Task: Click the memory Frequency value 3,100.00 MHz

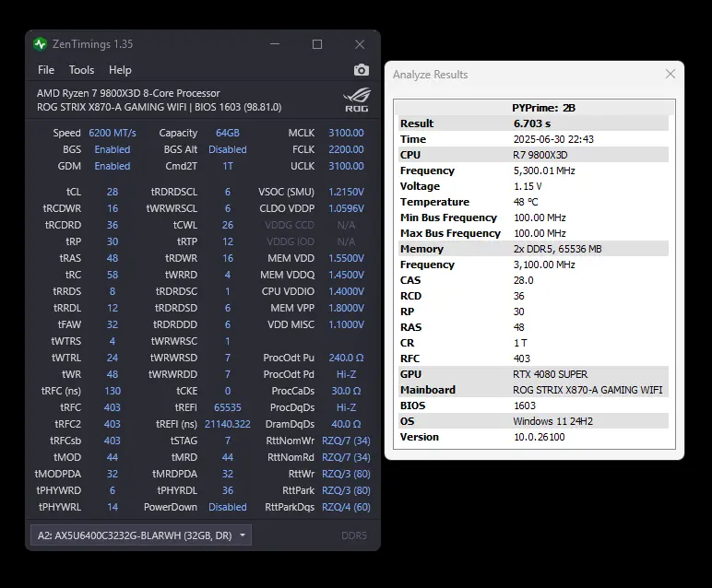Action: [544, 265]
